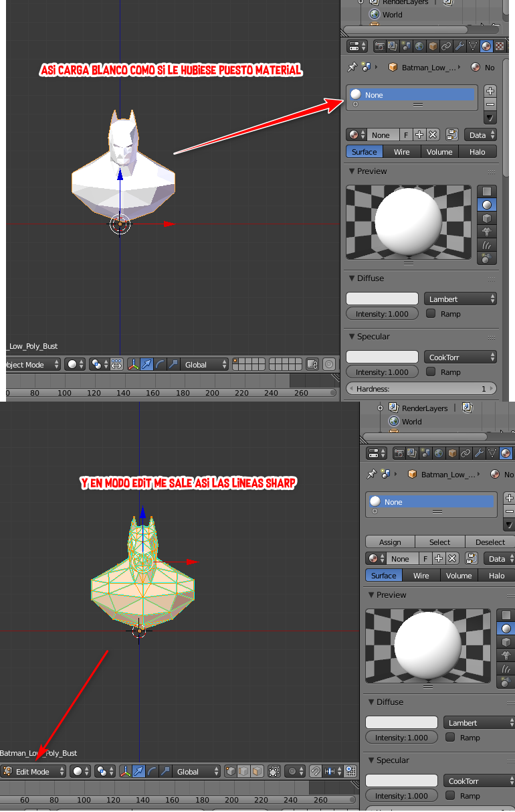Image resolution: width=515 pixels, height=812 pixels.
Task: Open Mesh Data triangle tab in upper screenshot
Action: point(473,46)
